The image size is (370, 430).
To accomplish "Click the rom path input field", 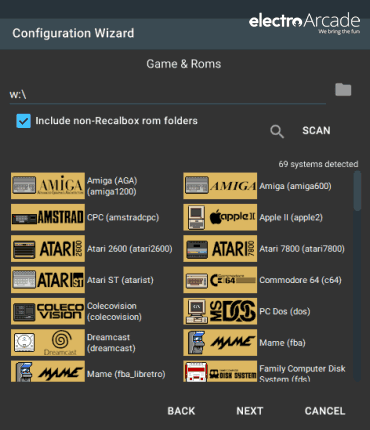I will 168,95.
